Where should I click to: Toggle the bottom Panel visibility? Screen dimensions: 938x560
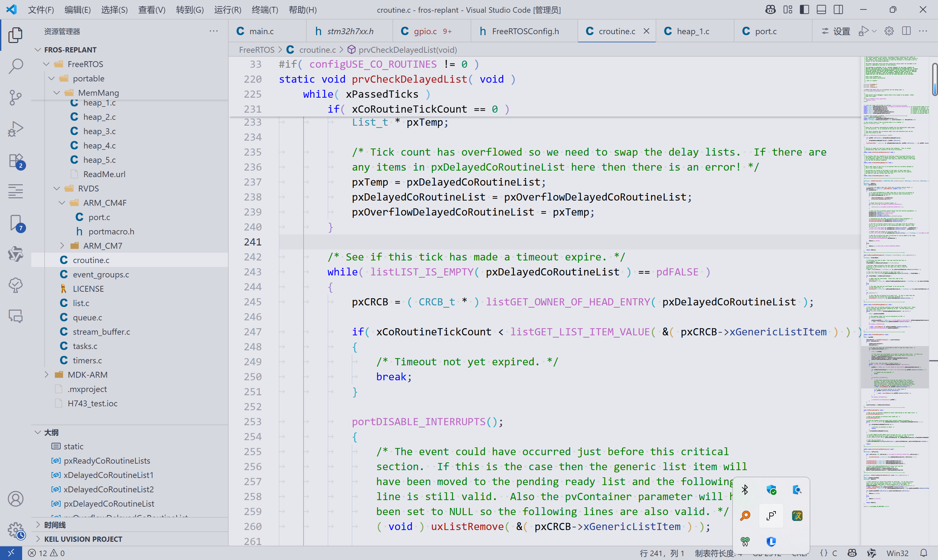[821, 9]
